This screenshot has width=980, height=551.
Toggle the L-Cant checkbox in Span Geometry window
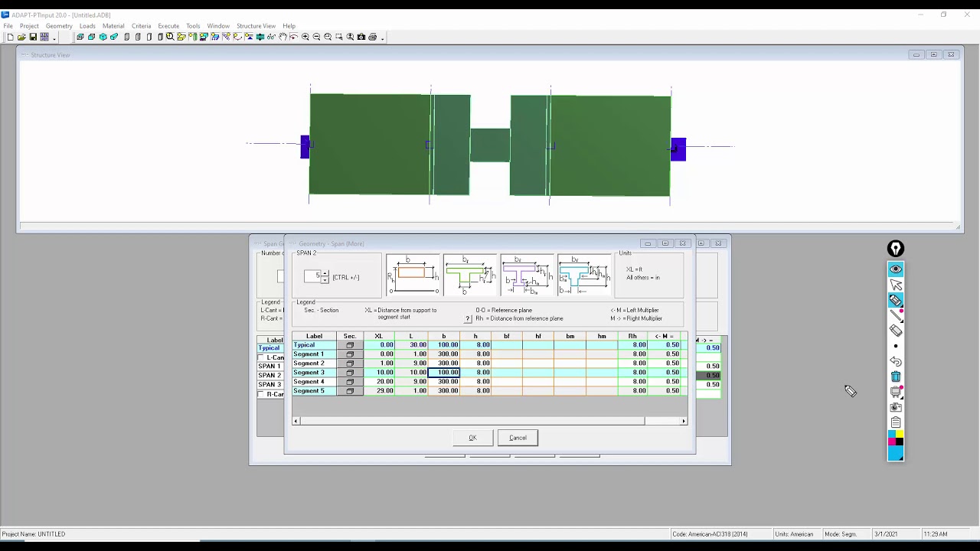(261, 357)
